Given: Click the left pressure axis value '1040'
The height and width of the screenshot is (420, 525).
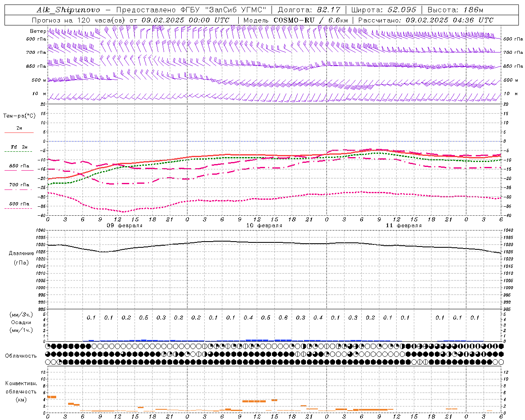Looking at the screenshot, I should (40, 231).
